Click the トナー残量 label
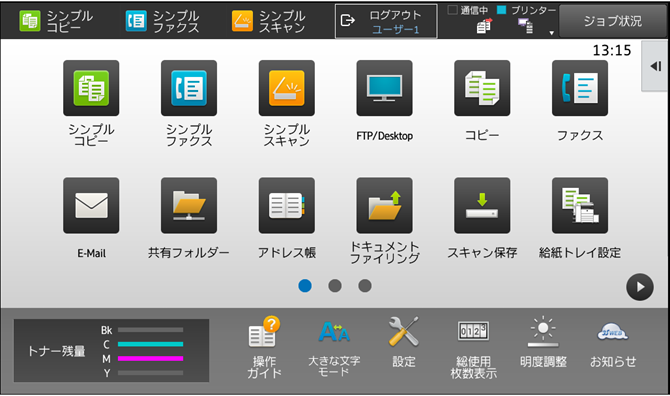Viewport: 670px width, 396px height. (56, 351)
